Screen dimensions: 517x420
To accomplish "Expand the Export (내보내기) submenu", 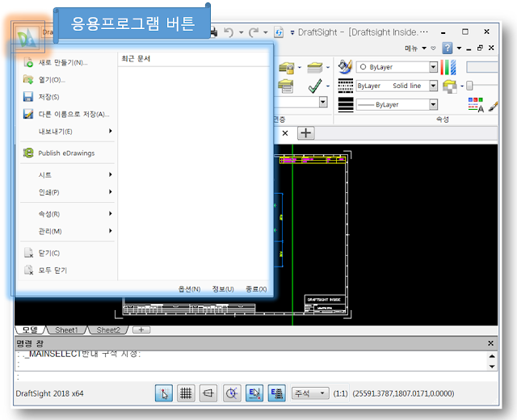I will [67, 131].
